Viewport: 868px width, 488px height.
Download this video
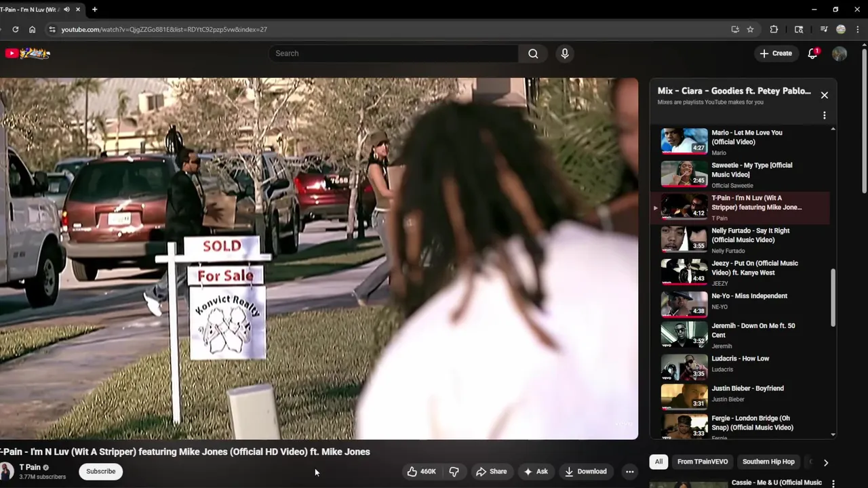(585, 471)
